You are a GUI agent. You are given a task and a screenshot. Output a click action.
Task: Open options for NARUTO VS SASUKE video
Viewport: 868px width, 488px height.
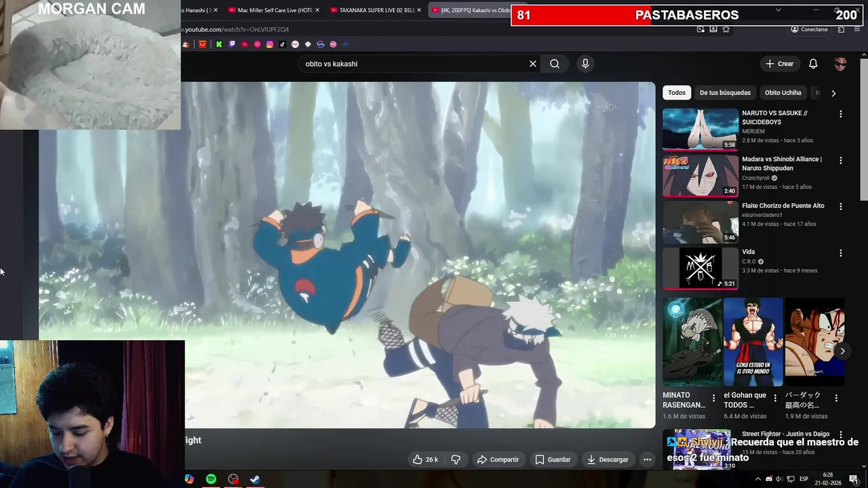(x=841, y=115)
